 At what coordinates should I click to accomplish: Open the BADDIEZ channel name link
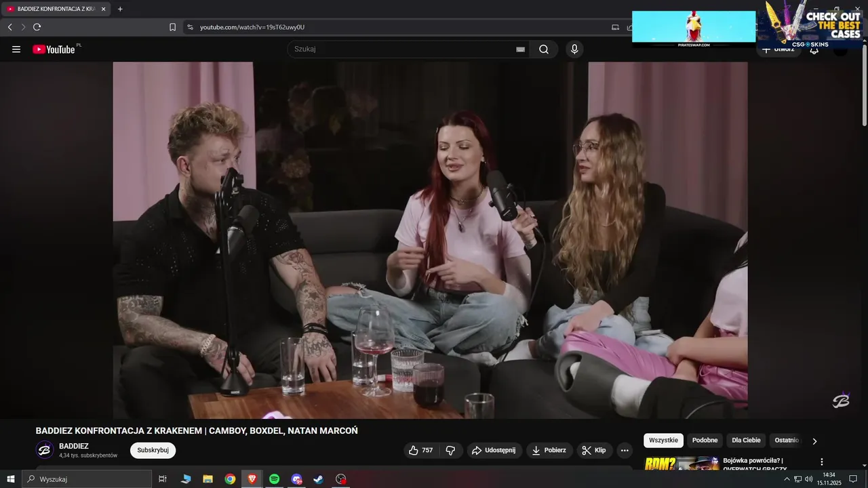(74, 446)
